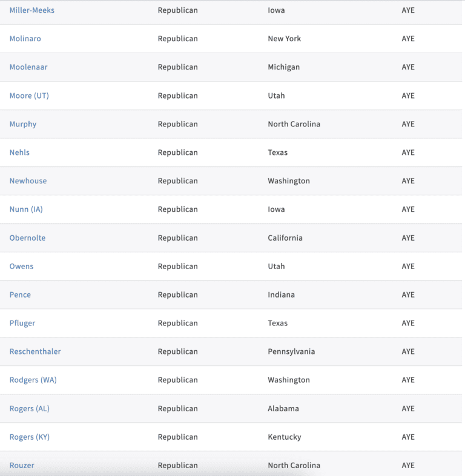Click the Pennsylvania state cell
Viewport: 465px width, 476px height.
point(291,351)
